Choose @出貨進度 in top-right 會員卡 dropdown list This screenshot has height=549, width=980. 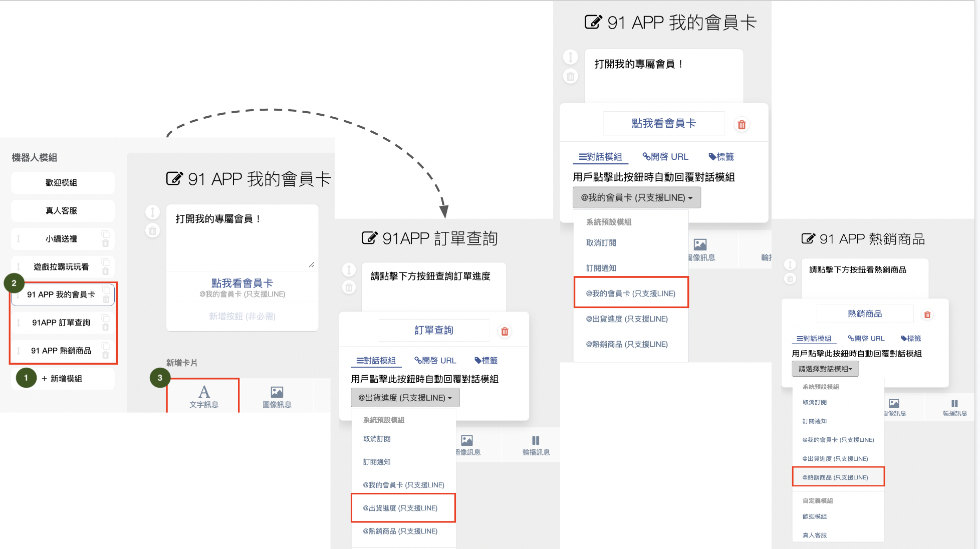(x=627, y=319)
